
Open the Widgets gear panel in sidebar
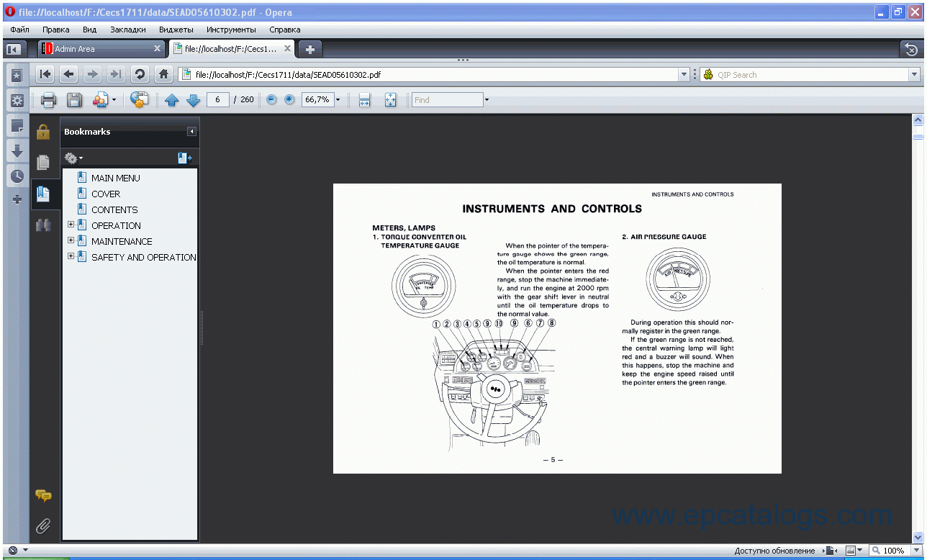[x=17, y=100]
